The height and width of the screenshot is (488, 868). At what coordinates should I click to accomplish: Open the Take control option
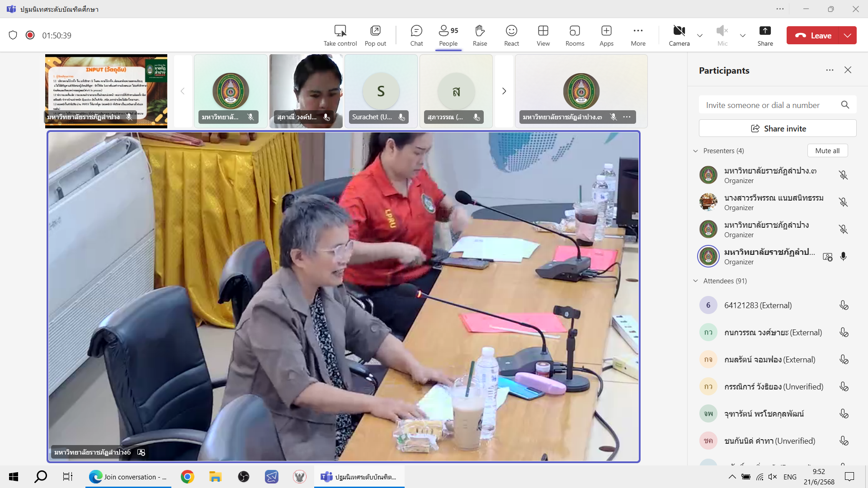[340, 35]
